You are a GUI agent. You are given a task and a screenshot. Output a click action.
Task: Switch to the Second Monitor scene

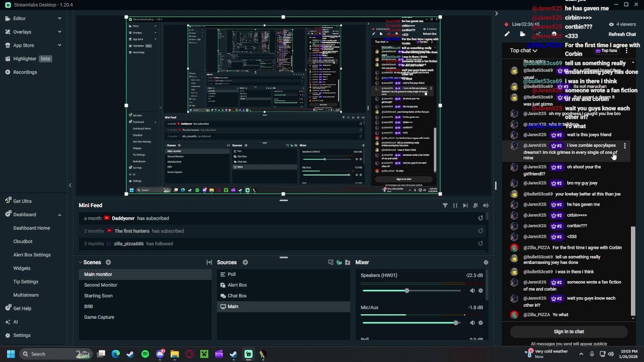tap(146, 285)
